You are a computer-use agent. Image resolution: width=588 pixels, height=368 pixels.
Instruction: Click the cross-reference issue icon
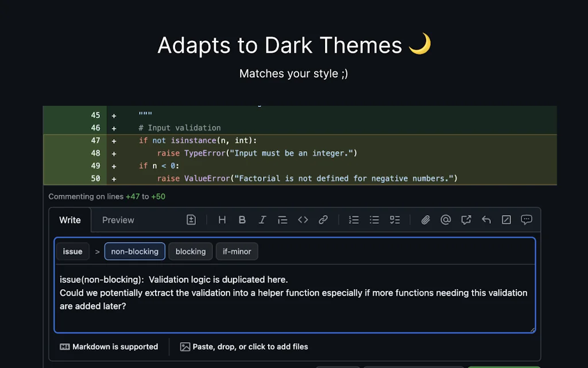[466, 220]
